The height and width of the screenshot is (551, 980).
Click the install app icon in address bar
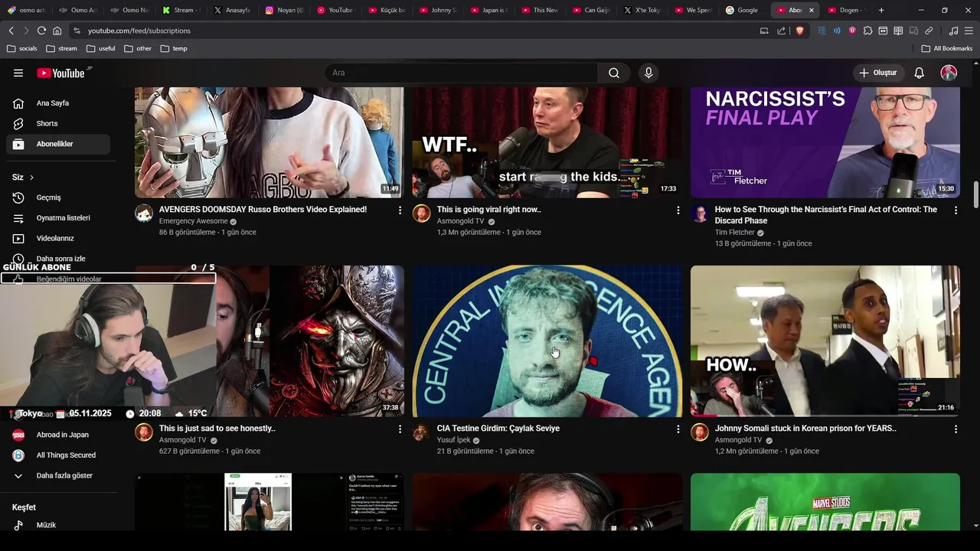click(x=764, y=31)
